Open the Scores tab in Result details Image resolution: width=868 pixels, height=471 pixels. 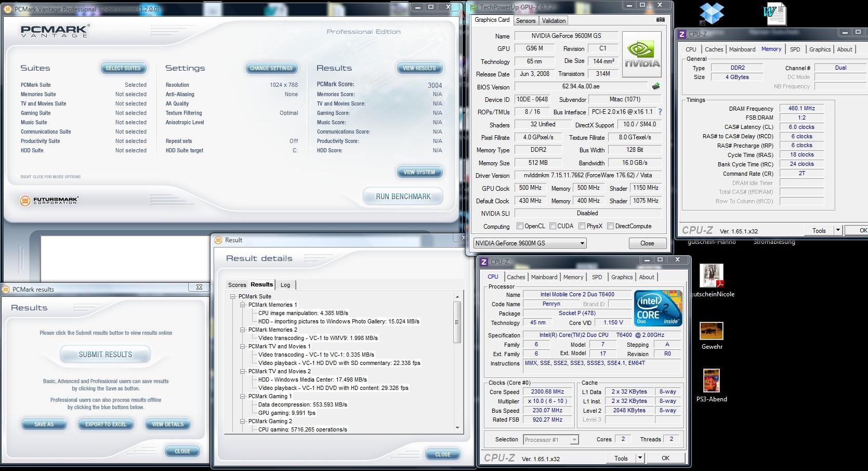[x=237, y=285]
